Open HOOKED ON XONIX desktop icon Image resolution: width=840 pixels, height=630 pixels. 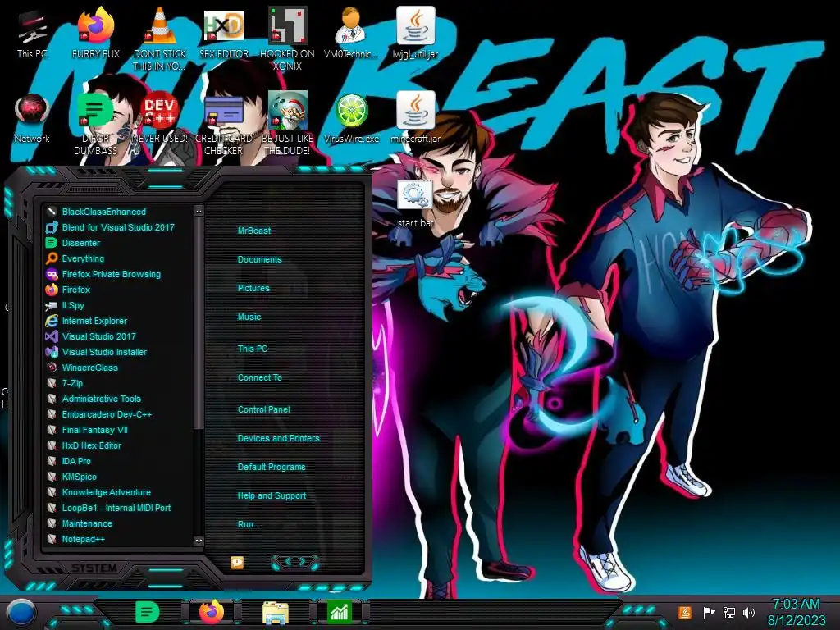click(287, 39)
